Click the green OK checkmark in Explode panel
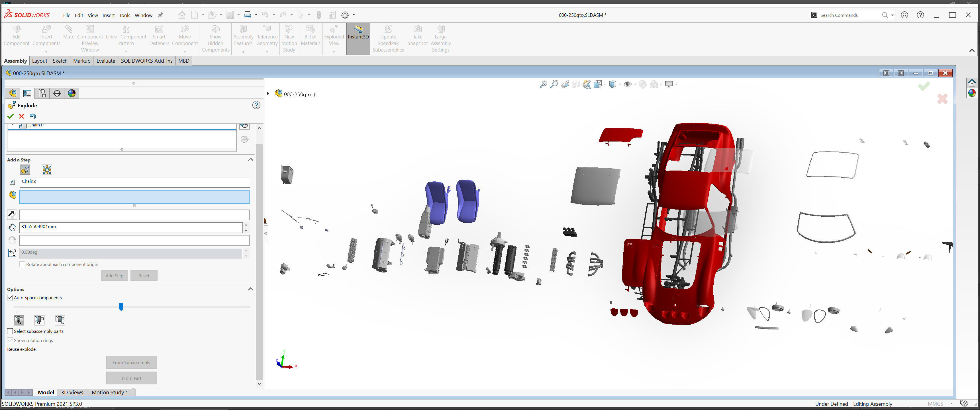Viewport: 980px width, 410px height. pos(10,116)
